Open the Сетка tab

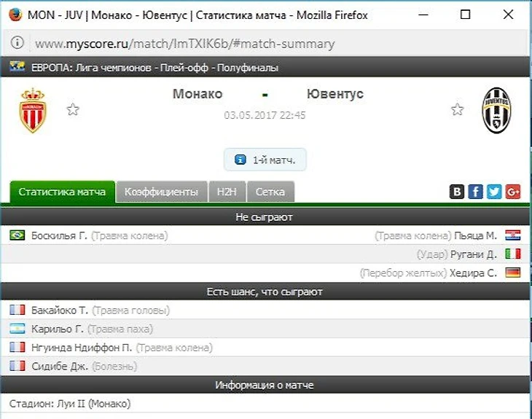click(x=270, y=192)
